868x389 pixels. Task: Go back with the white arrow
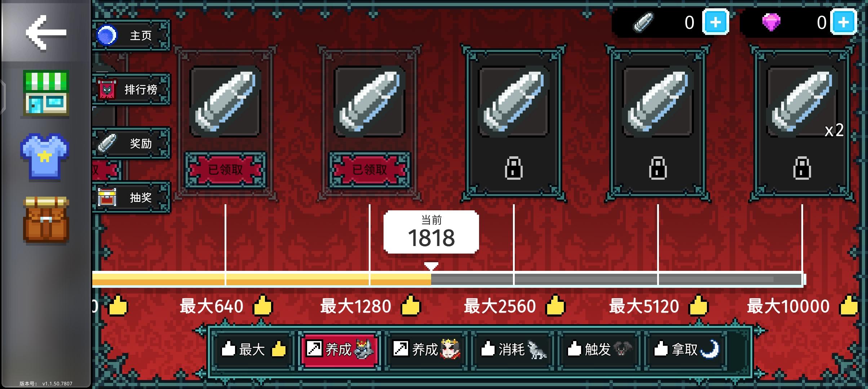pos(46,32)
